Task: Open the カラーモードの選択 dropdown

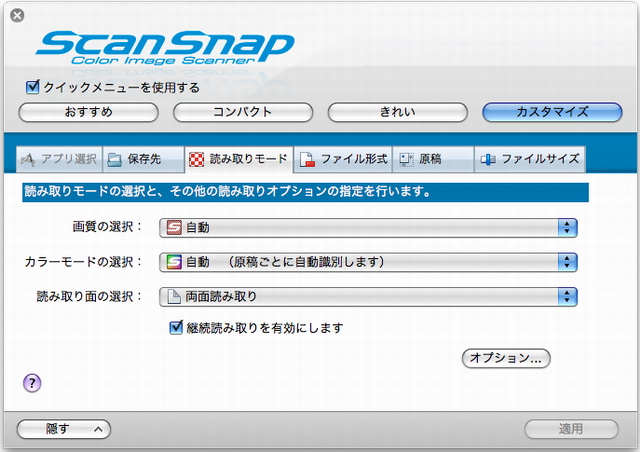Action: coord(368,262)
